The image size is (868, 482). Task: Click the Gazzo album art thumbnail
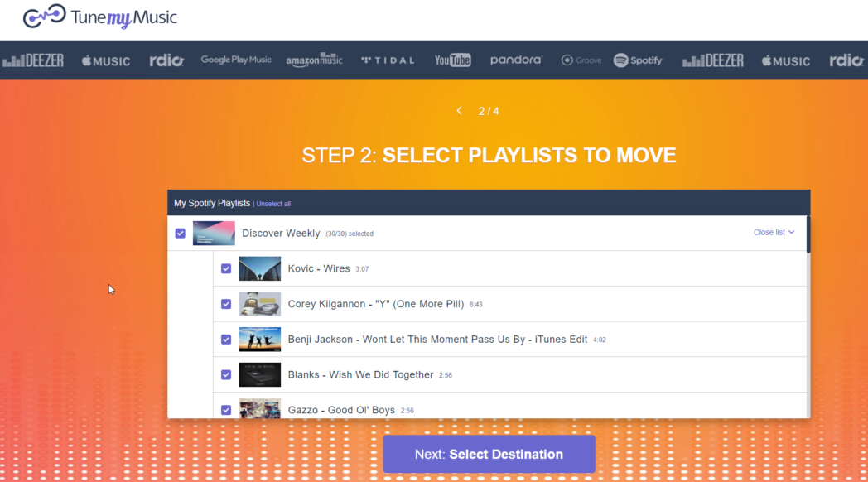[x=259, y=408]
